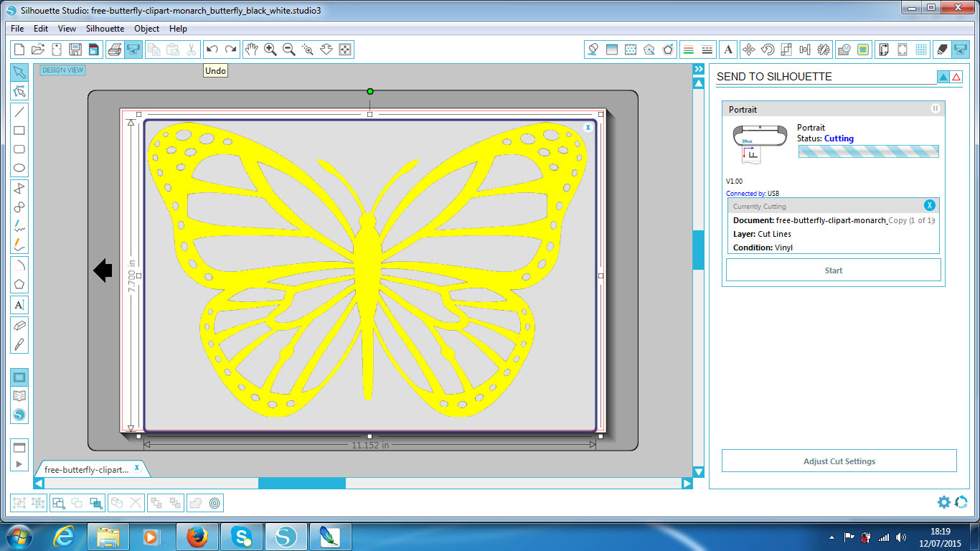This screenshot has width=980, height=551.
Task: Select the Text tool in left toolbar
Action: pos(19,305)
